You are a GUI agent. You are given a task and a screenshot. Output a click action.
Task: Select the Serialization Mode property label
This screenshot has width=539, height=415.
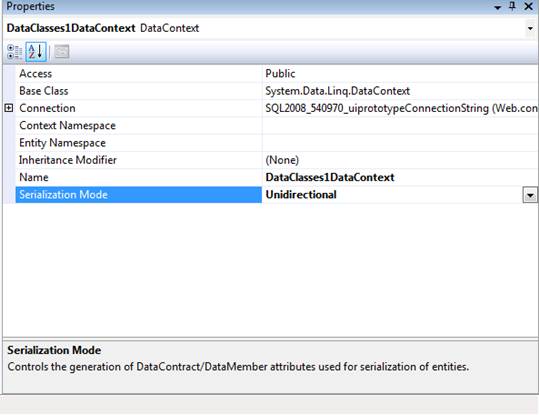click(x=64, y=195)
